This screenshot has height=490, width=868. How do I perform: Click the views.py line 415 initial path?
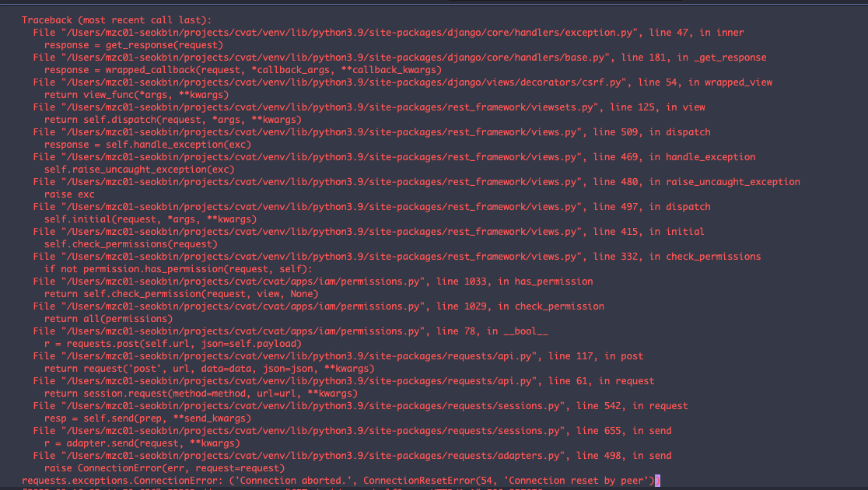click(x=369, y=232)
